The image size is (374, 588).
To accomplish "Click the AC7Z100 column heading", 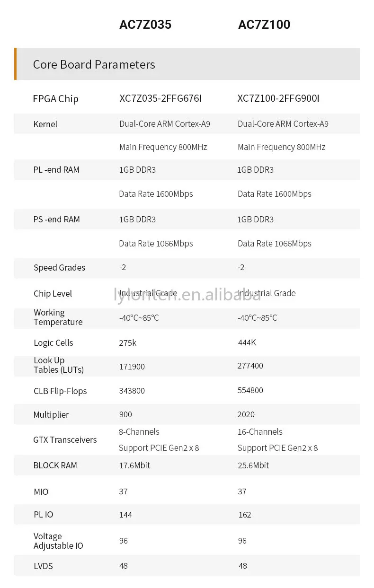I will pyautogui.click(x=264, y=25).
